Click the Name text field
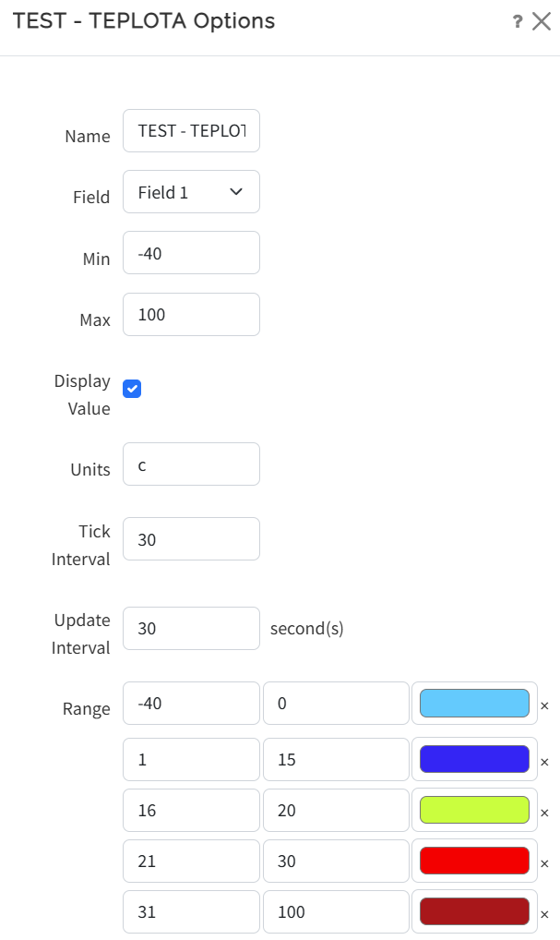Screen dimensions: 560x940 [x=191, y=131]
